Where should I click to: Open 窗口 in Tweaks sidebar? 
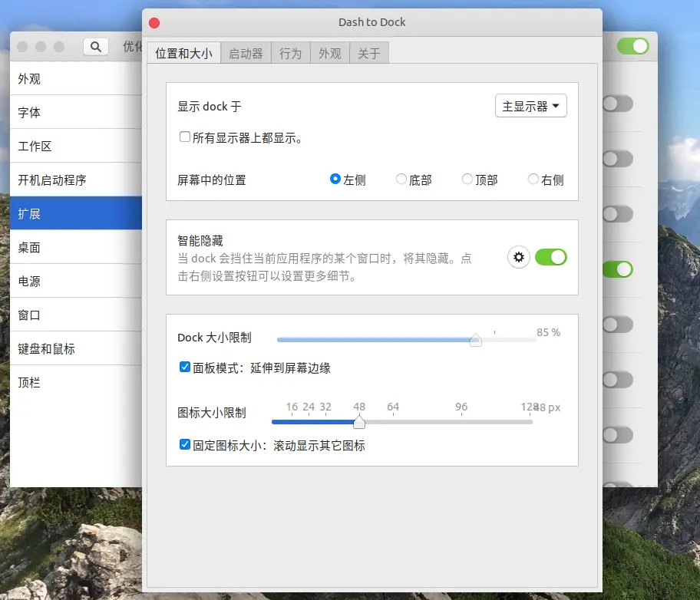[76, 315]
